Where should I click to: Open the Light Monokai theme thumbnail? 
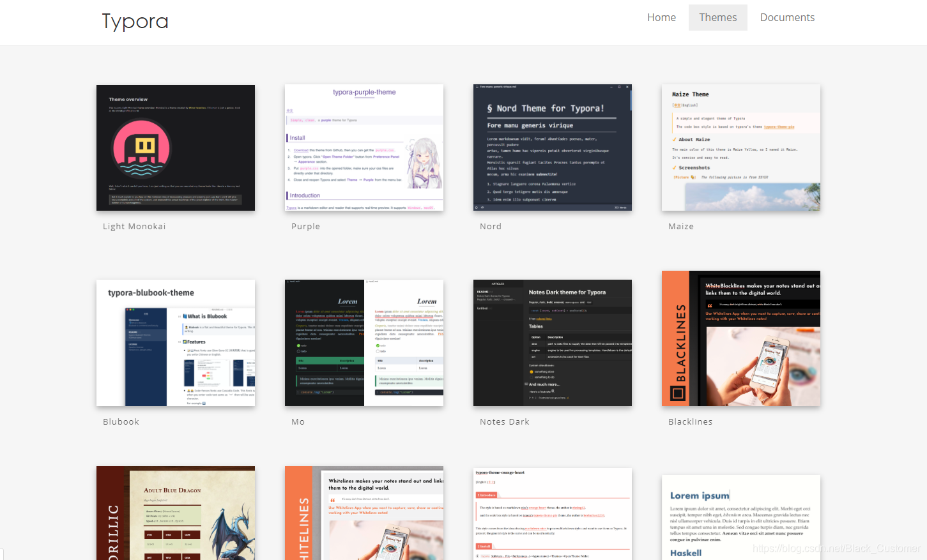pyautogui.click(x=176, y=148)
